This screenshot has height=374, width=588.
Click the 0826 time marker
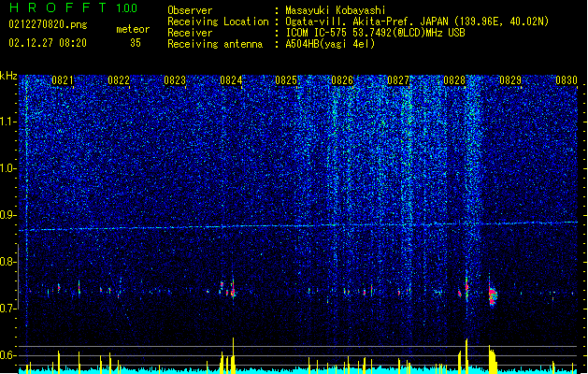click(x=342, y=80)
